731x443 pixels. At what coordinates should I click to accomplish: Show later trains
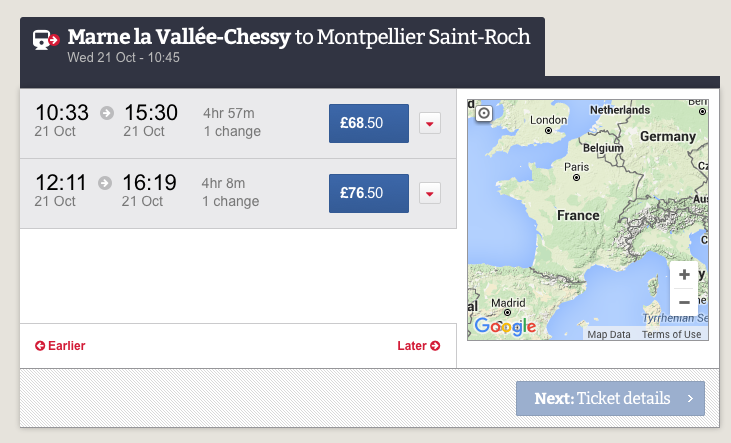(418, 346)
